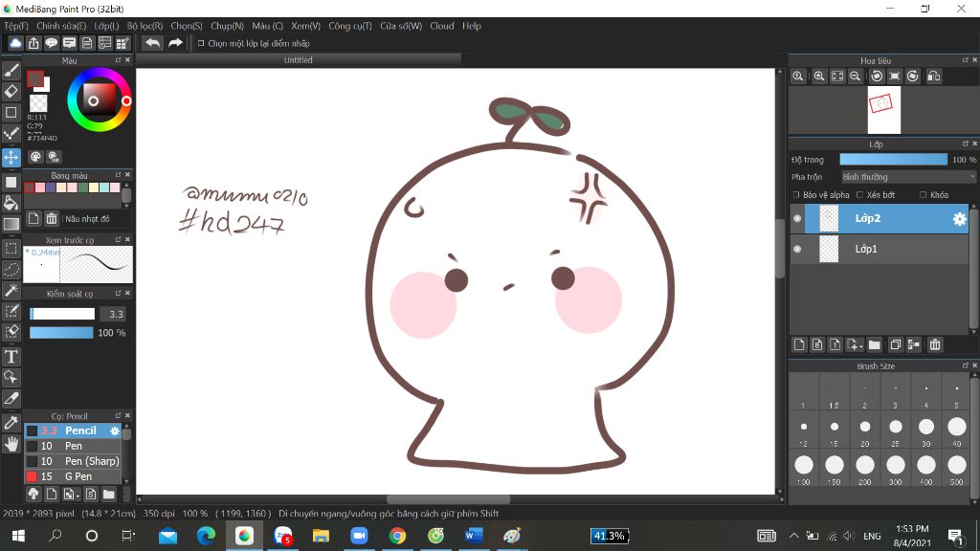Open the Windows Start menu

tap(18, 536)
